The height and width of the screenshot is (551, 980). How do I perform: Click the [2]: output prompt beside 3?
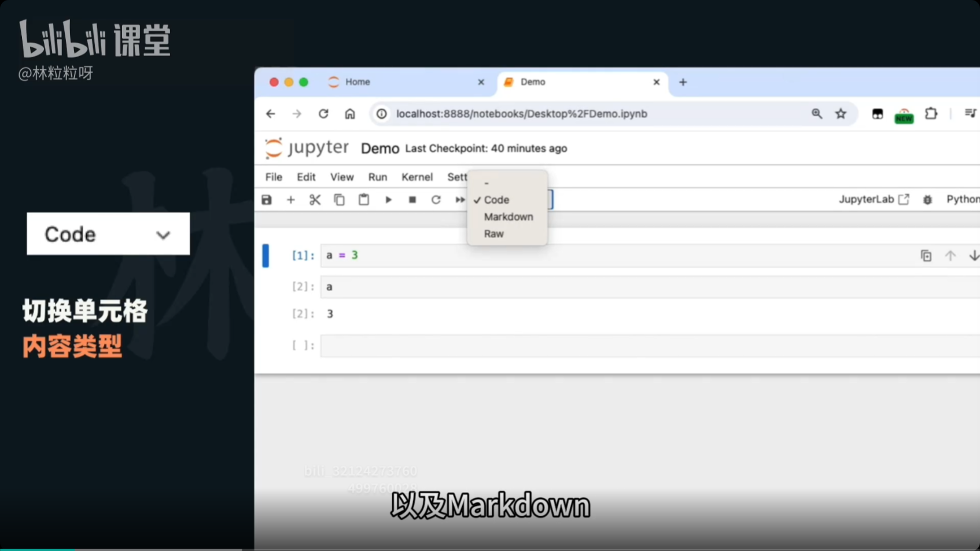point(303,314)
